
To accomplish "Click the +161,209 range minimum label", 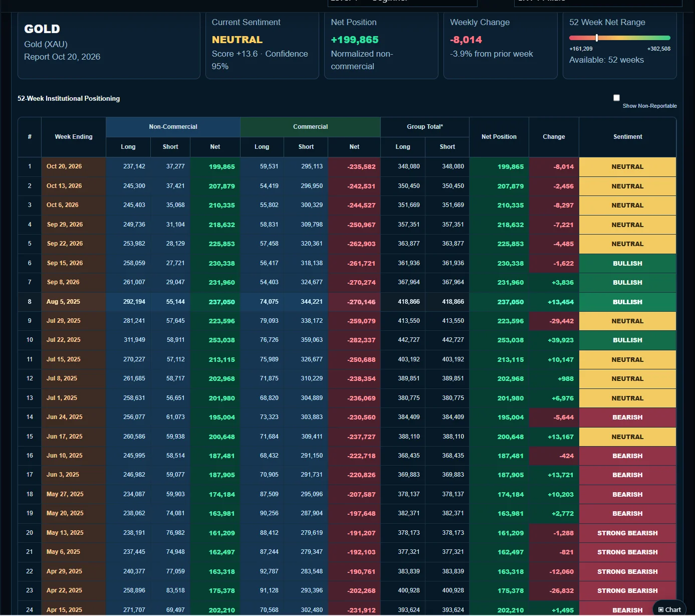I will 581,49.
